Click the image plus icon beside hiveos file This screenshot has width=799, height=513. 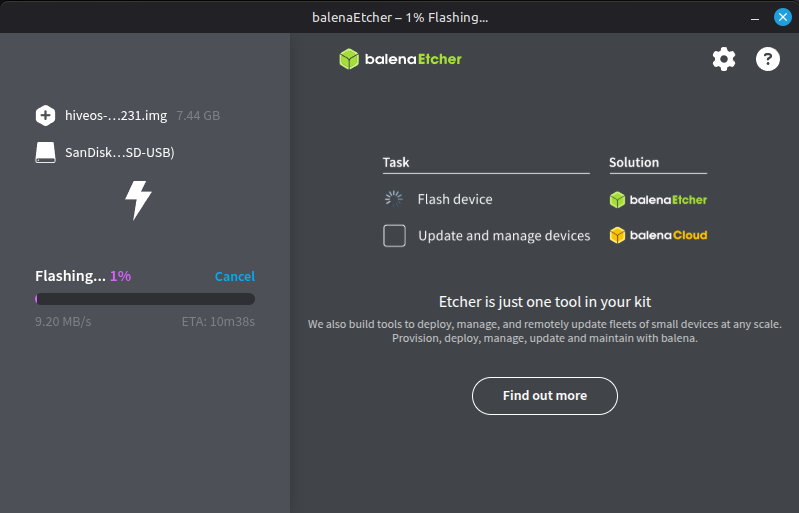[x=45, y=115]
